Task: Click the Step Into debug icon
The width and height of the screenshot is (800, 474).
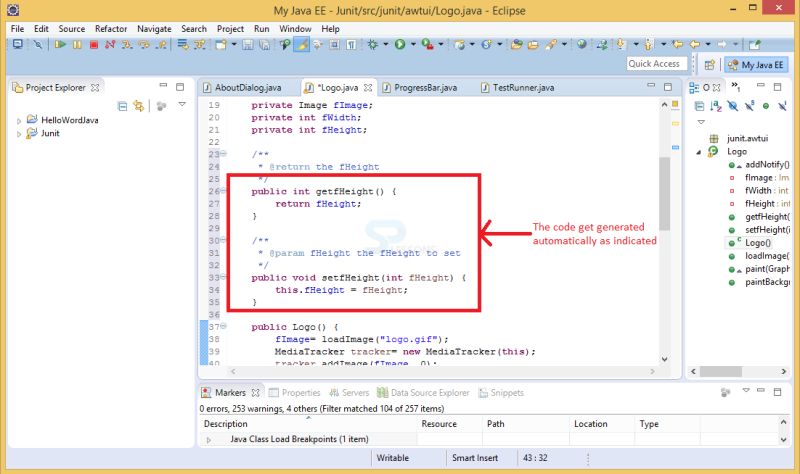Action: [127, 44]
